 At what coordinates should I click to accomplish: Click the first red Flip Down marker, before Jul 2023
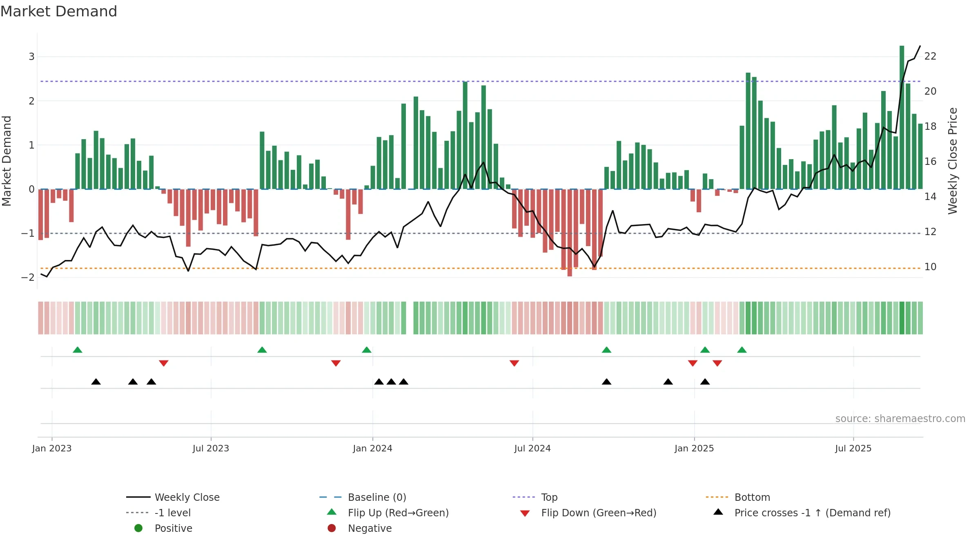(164, 363)
